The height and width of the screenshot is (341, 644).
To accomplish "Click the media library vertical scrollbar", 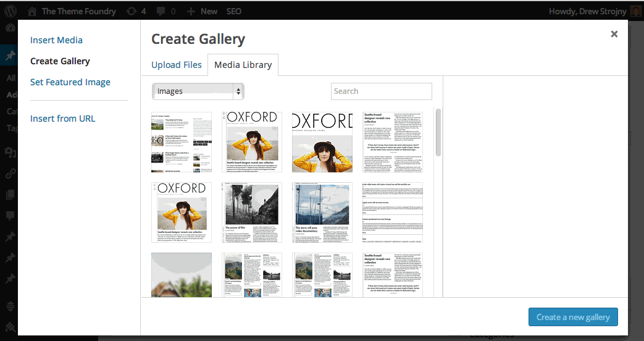I will (x=438, y=133).
